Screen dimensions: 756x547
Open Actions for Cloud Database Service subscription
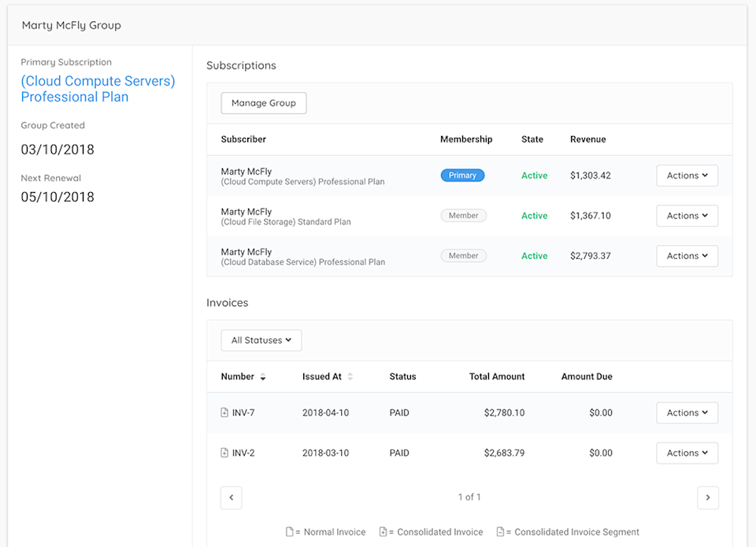click(687, 256)
